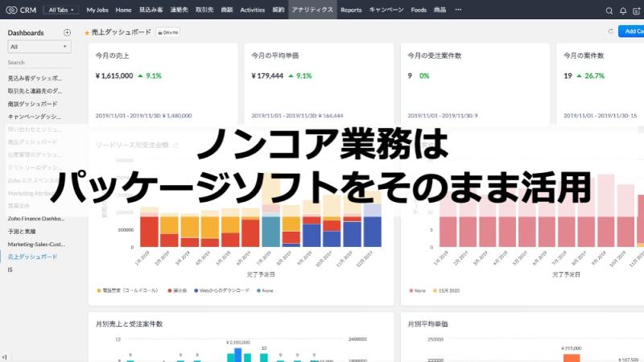Image resolution: width=644 pixels, height=362 pixels.
Task: Switch to 取引先 tab
Action: 204,10
